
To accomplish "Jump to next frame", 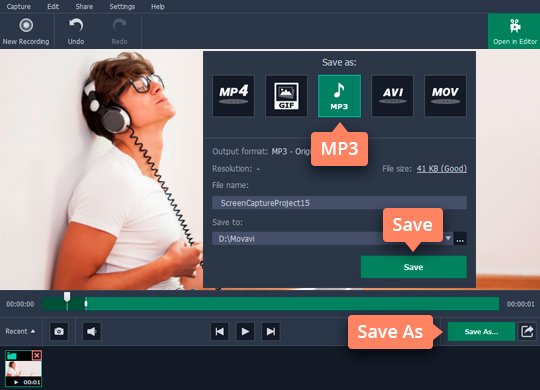I will point(271,331).
